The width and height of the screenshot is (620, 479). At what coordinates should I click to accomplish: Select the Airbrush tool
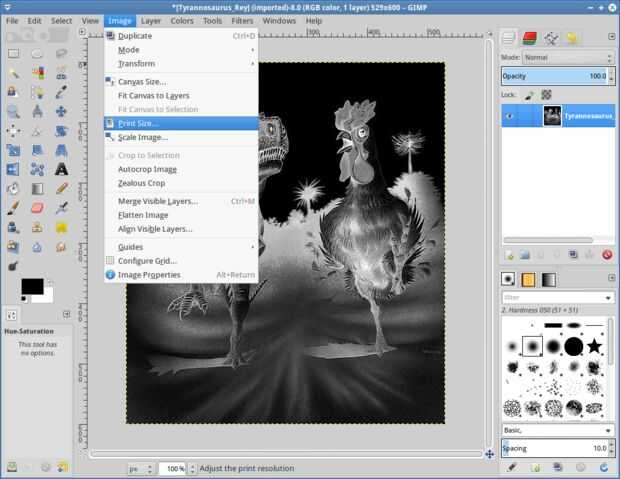coord(61,208)
